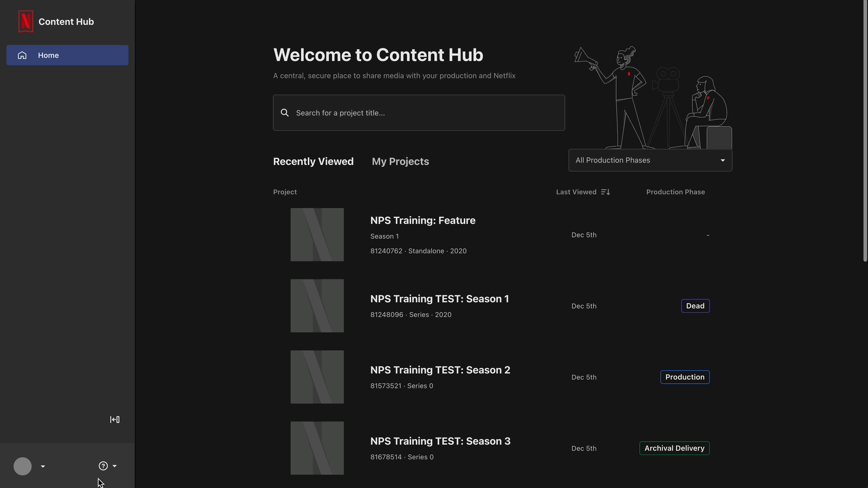
Task: Click the Home house icon in sidebar
Action: [x=22, y=55]
